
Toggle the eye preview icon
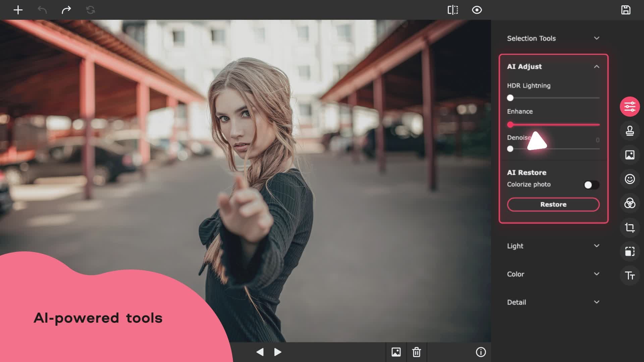point(477,10)
